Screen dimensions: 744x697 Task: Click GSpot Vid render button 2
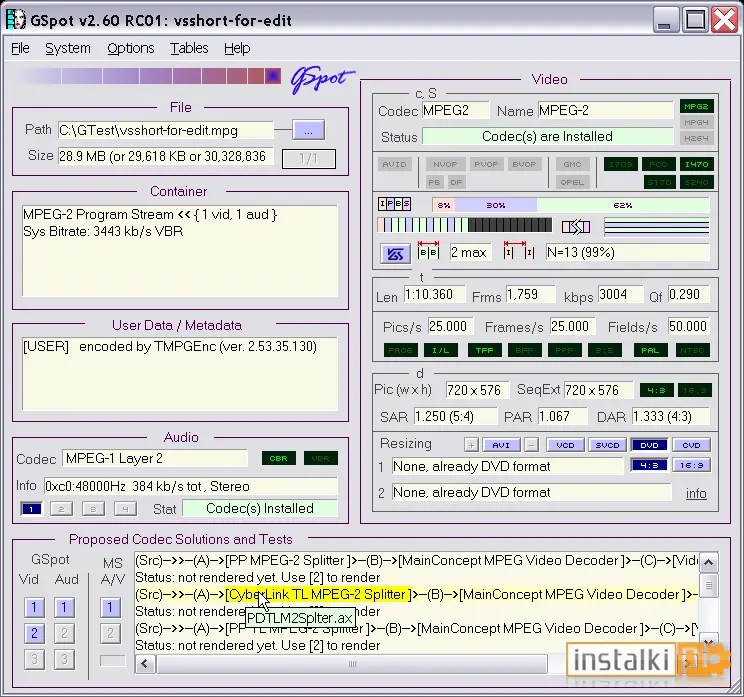coord(34,633)
